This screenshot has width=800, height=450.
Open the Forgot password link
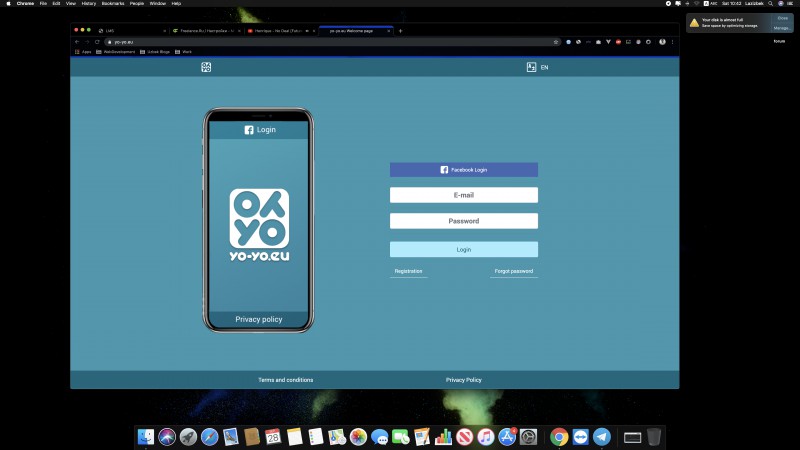[513, 271]
